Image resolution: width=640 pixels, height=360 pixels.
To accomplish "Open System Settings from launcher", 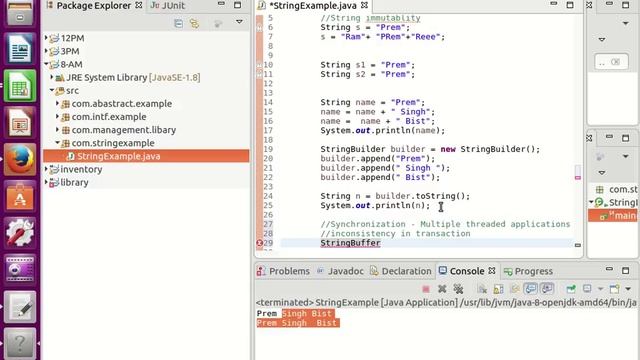I will [20, 232].
